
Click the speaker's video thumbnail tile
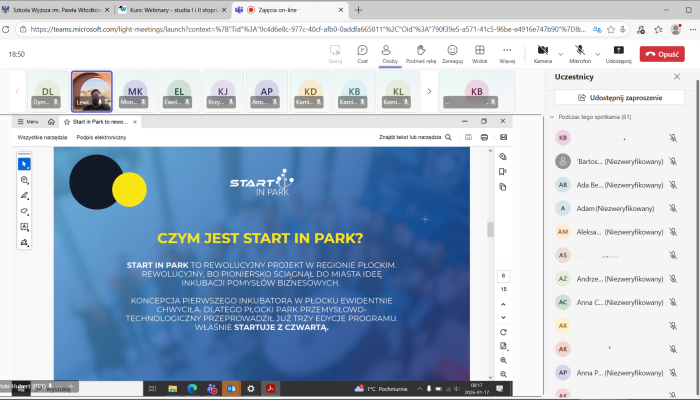click(92, 91)
